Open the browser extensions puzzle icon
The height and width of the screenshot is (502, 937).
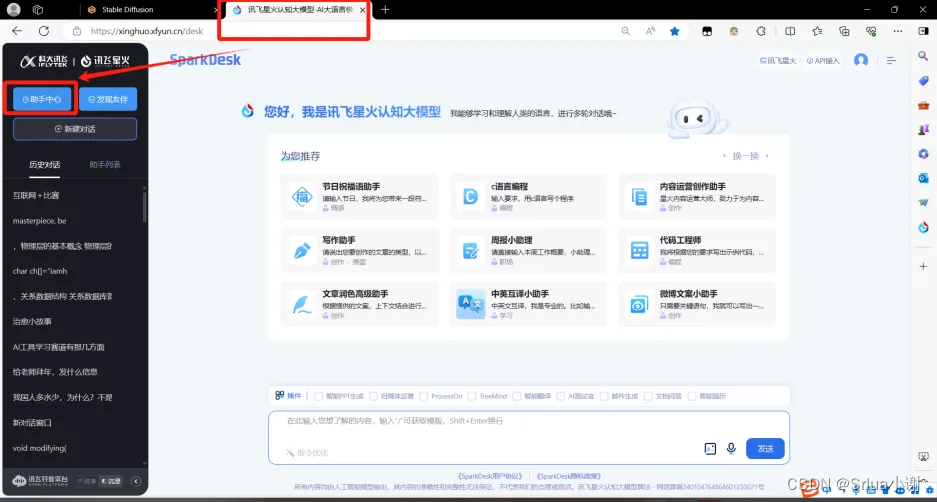(761, 31)
